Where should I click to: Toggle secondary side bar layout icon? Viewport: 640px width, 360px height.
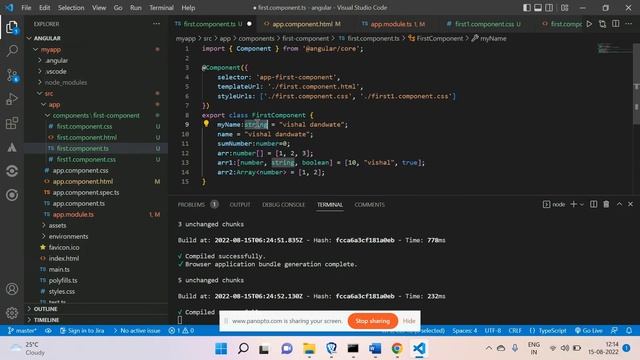point(549,8)
